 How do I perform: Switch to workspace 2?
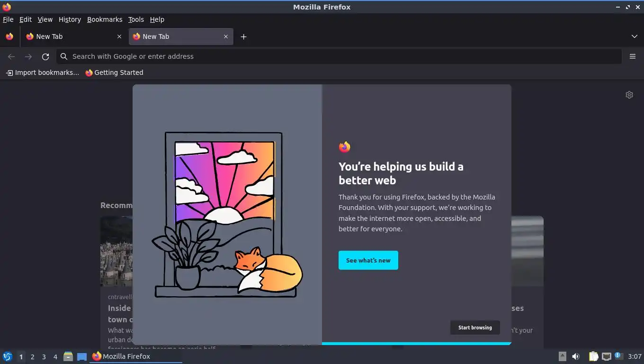coord(32,356)
